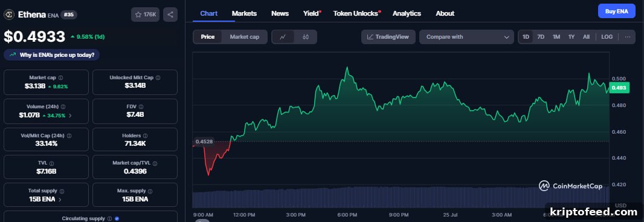This screenshot has height=222, width=644.
Task: Click the $0.4933 price text
Action: (34, 36)
